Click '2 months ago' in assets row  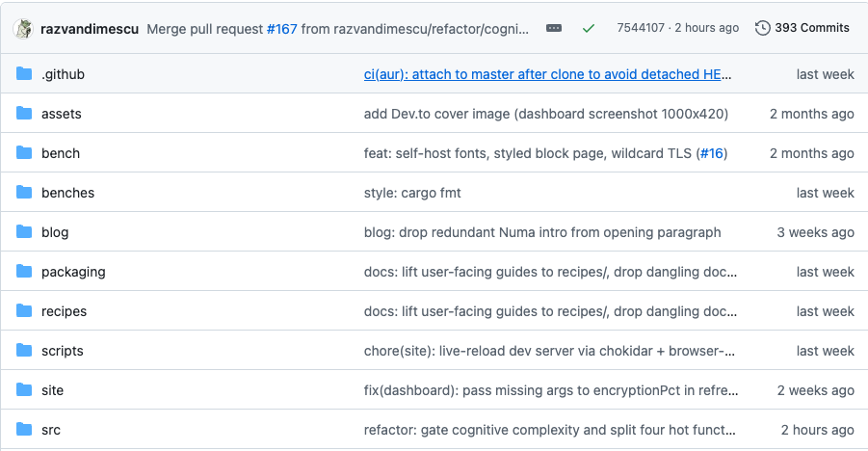tap(811, 114)
